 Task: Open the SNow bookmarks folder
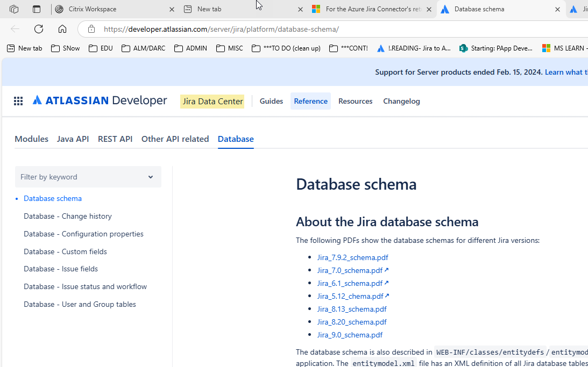[x=65, y=48]
